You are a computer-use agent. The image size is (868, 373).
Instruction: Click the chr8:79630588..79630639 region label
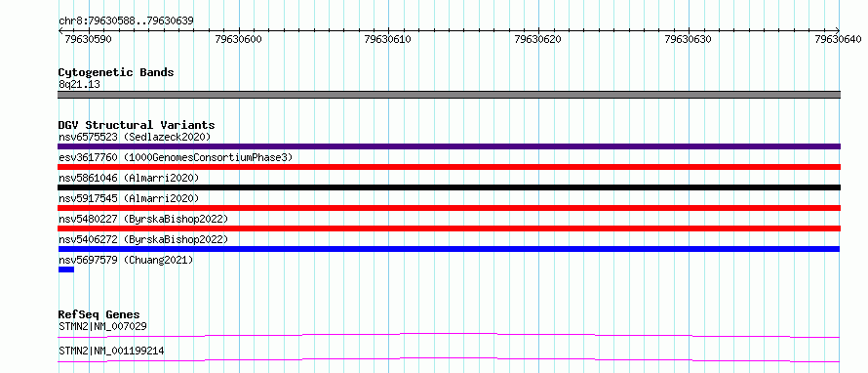[x=126, y=21]
